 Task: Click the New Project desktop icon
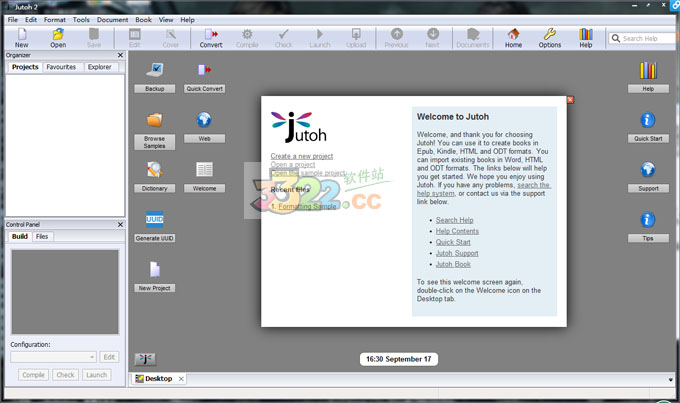[154, 269]
